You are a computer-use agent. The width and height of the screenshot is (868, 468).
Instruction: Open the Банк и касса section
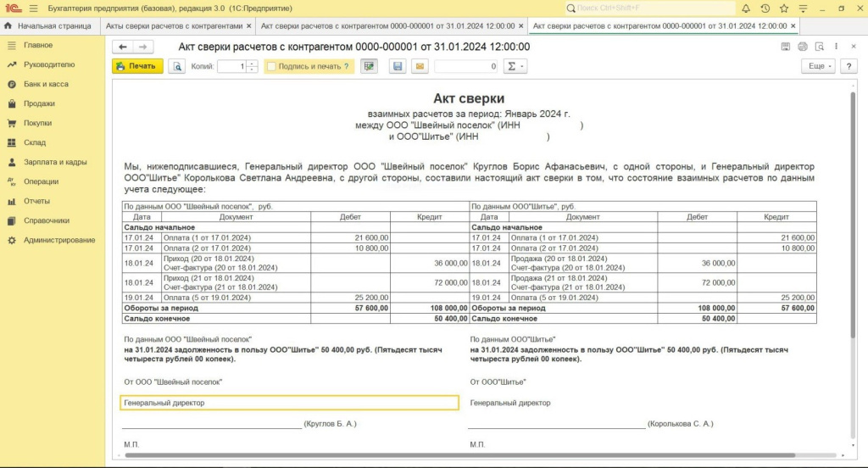tap(47, 84)
